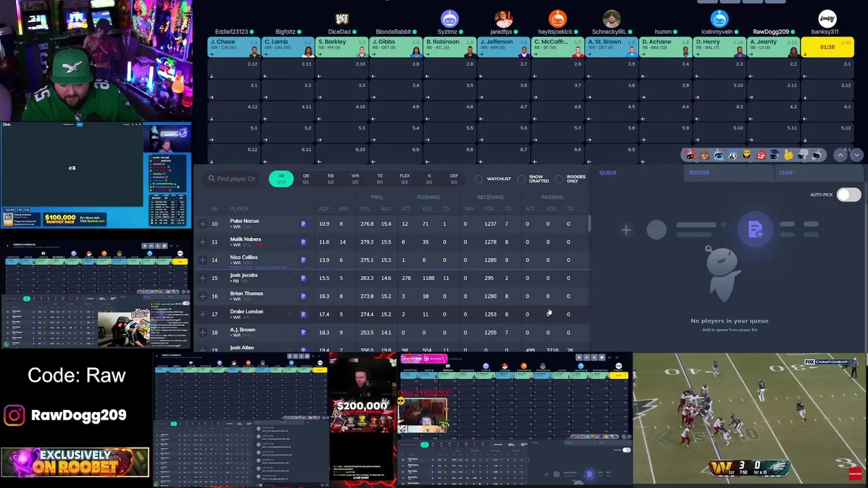Star Drake London for watchlist
Image resolution: width=868 pixels, height=488 pixels.
(291, 314)
